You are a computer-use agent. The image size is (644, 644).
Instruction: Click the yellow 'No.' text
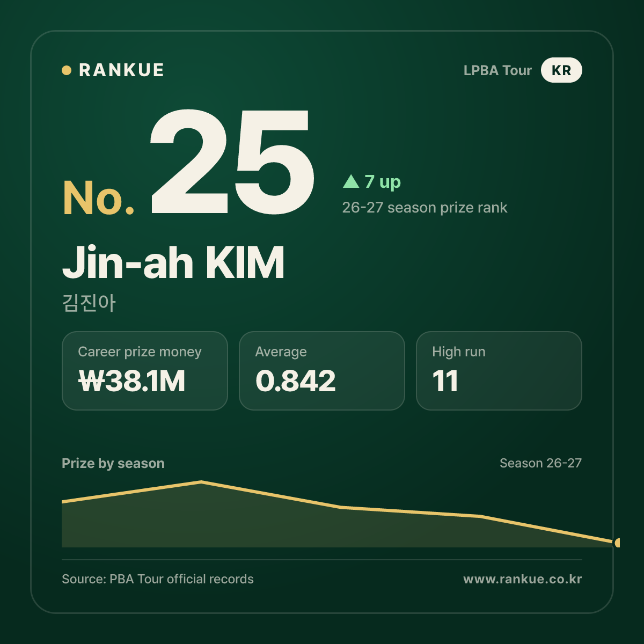pyautogui.click(x=99, y=198)
